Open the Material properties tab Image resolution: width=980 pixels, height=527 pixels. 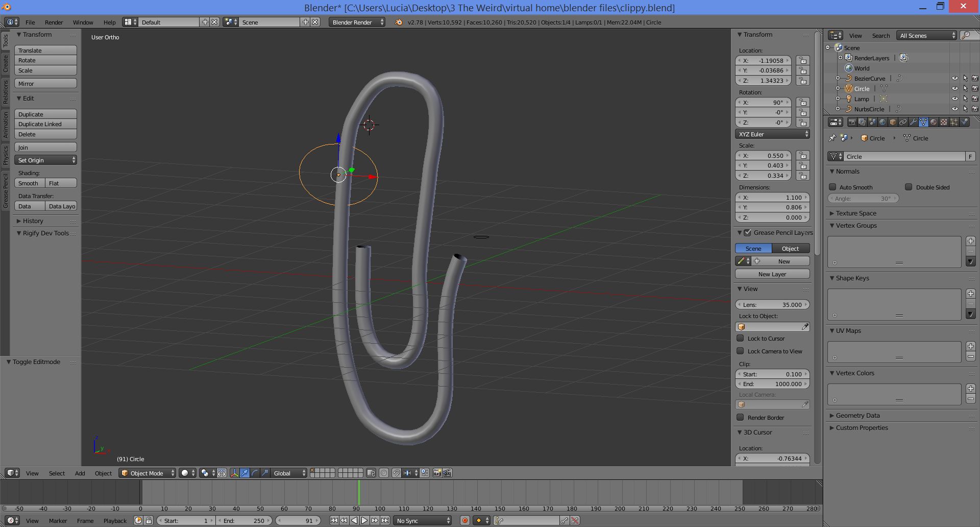[x=934, y=122]
